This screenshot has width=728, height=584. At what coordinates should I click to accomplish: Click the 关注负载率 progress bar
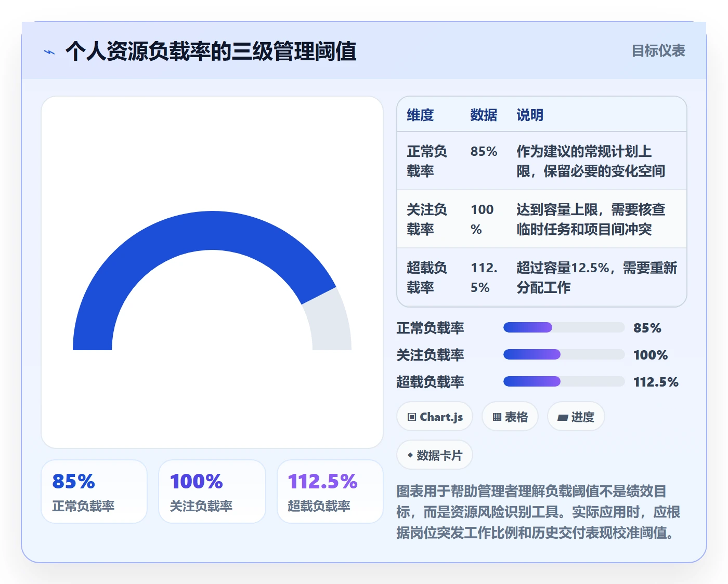(x=564, y=354)
